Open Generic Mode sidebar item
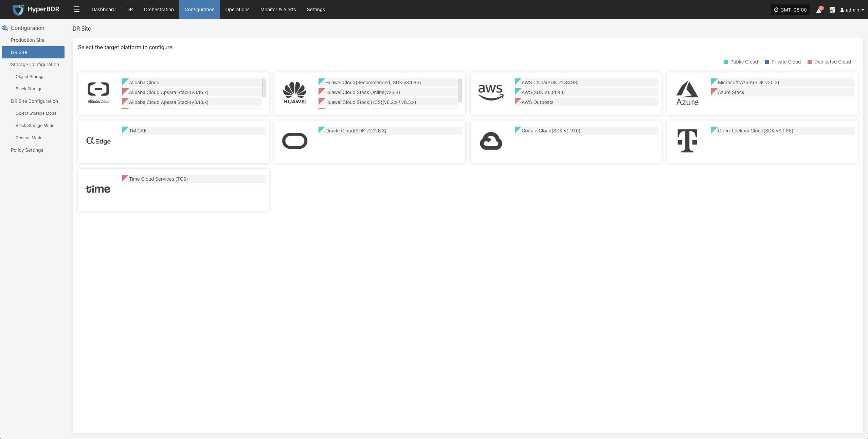The width and height of the screenshot is (868, 439). coord(33,138)
